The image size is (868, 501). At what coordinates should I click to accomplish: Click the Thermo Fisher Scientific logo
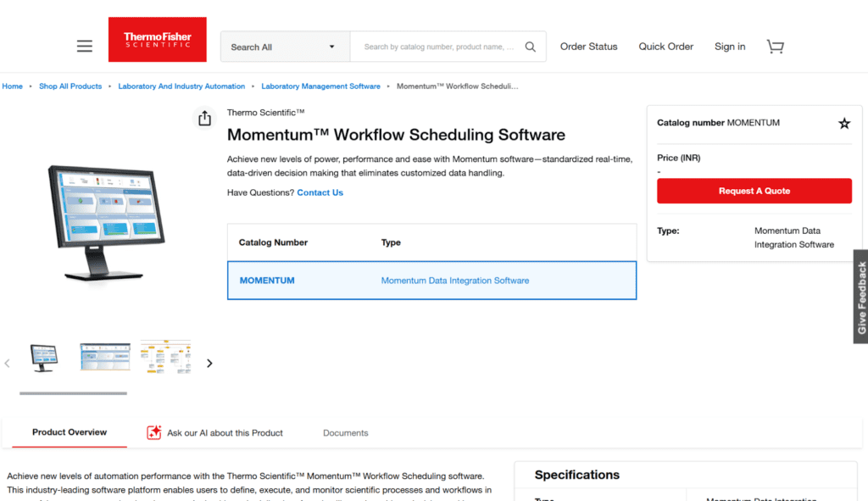click(158, 40)
